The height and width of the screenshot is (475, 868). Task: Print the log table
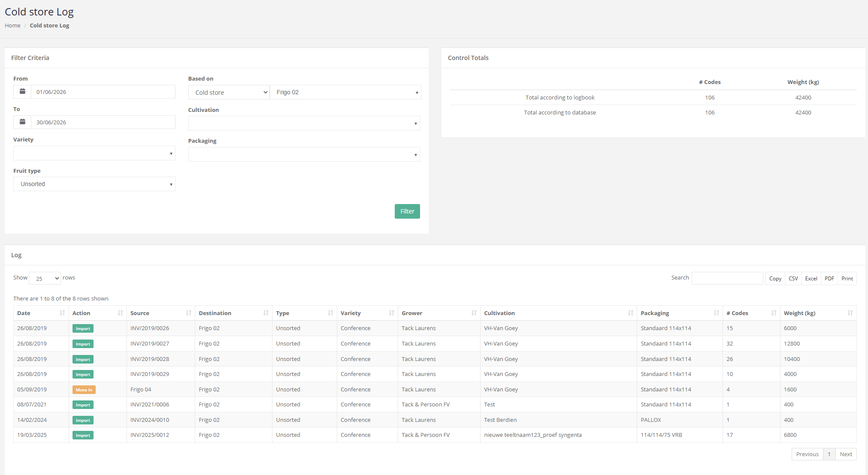pos(847,279)
